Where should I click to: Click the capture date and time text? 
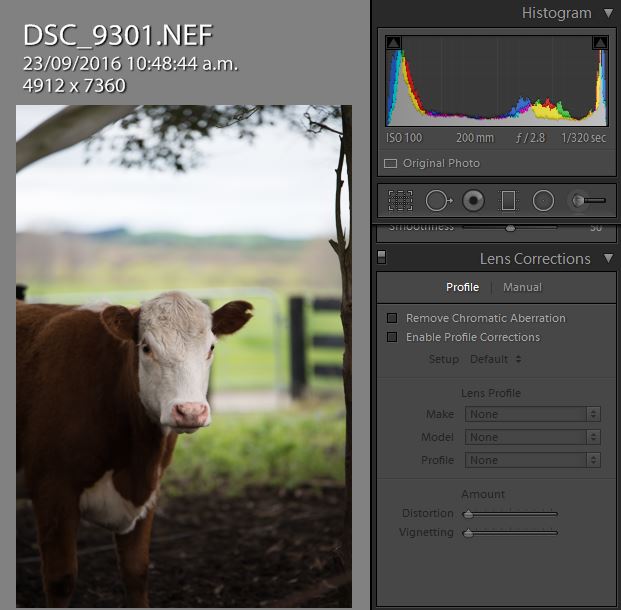tap(130, 64)
